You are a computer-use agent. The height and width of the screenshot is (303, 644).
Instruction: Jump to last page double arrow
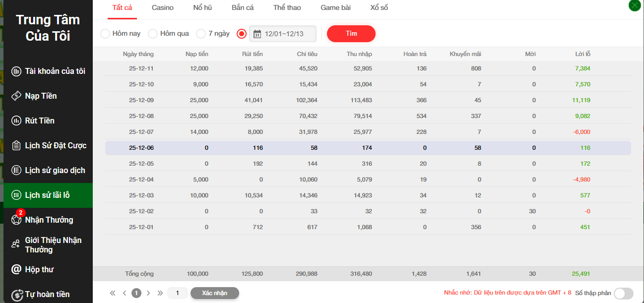tap(160, 293)
